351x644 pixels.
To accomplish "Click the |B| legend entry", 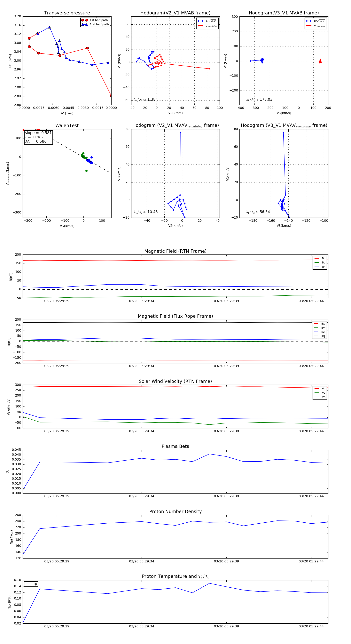I will point(320,336).
